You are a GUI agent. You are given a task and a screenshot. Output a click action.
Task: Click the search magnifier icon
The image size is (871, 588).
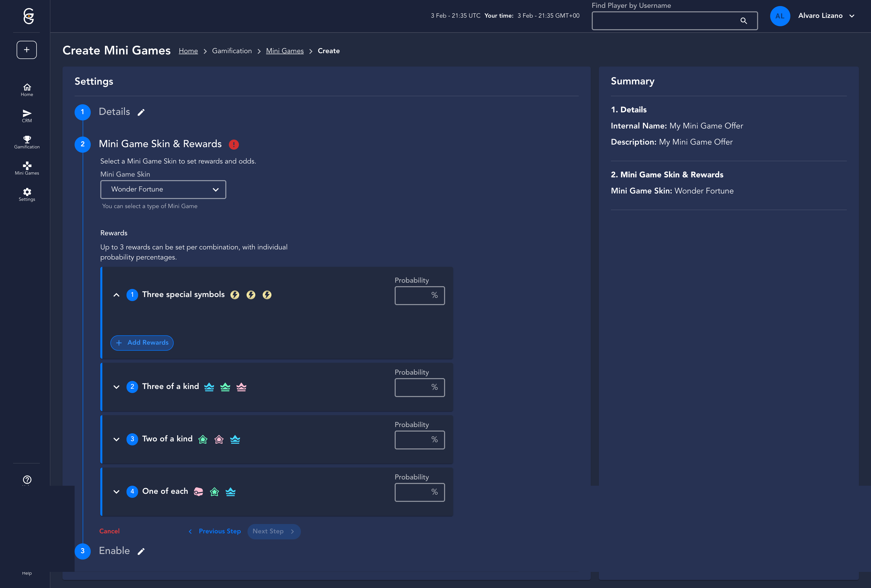pyautogui.click(x=743, y=21)
